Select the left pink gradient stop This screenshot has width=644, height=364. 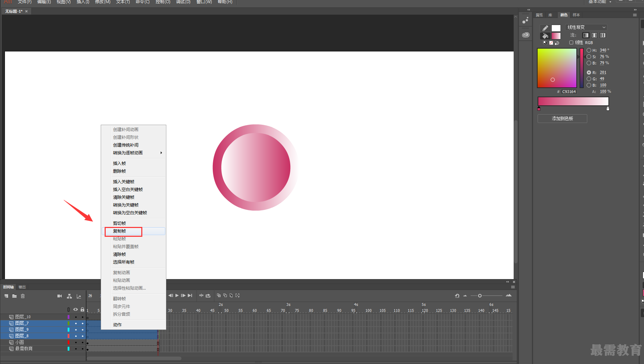(539, 109)
